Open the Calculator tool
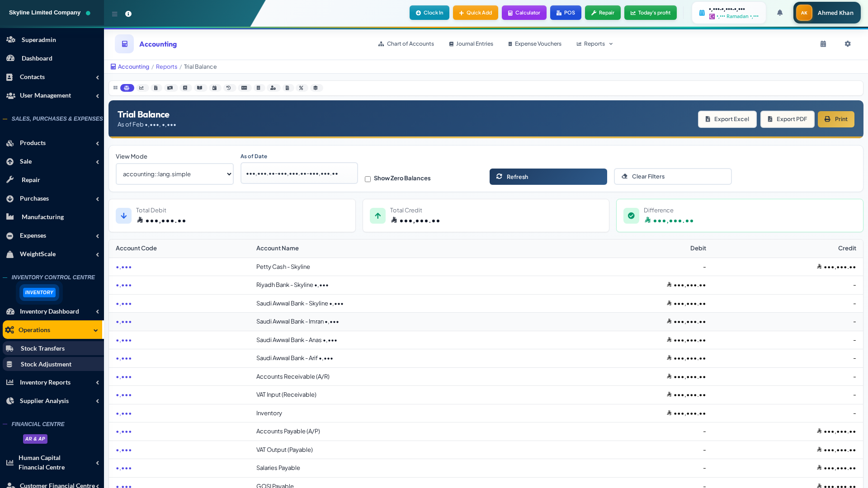The image size is (868, 488). click(x=524, y=13)
